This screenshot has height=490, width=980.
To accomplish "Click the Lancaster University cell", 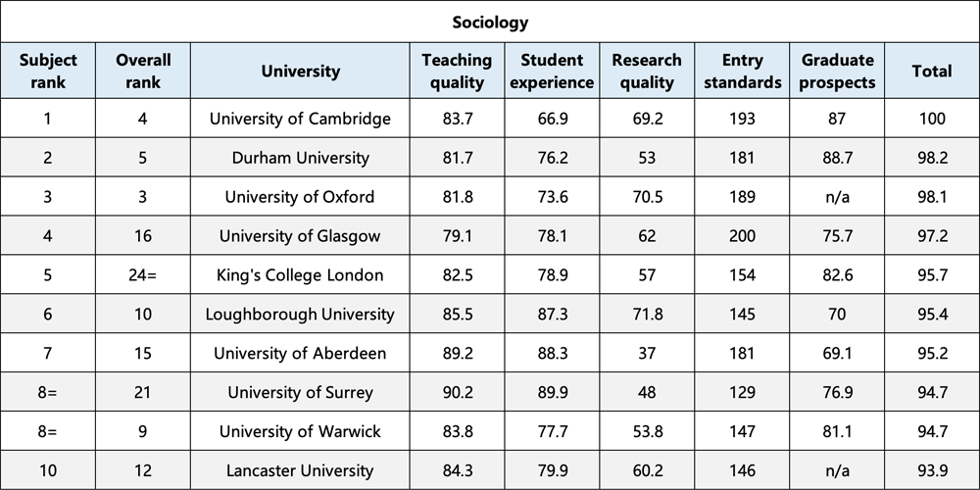I will 300,470.
